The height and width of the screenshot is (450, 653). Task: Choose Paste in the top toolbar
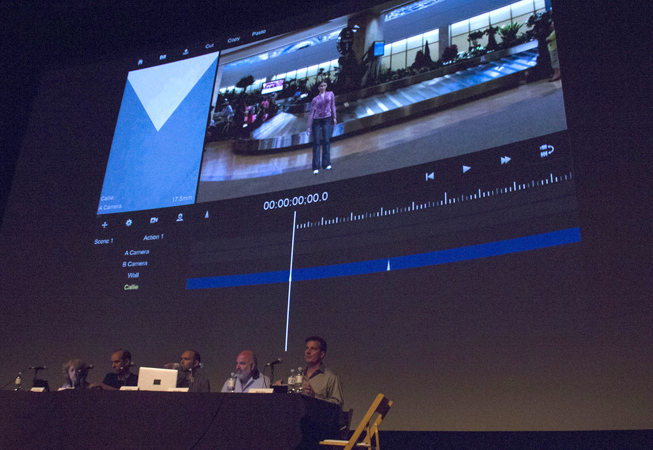pyautogui.click(x=259, y=33)
